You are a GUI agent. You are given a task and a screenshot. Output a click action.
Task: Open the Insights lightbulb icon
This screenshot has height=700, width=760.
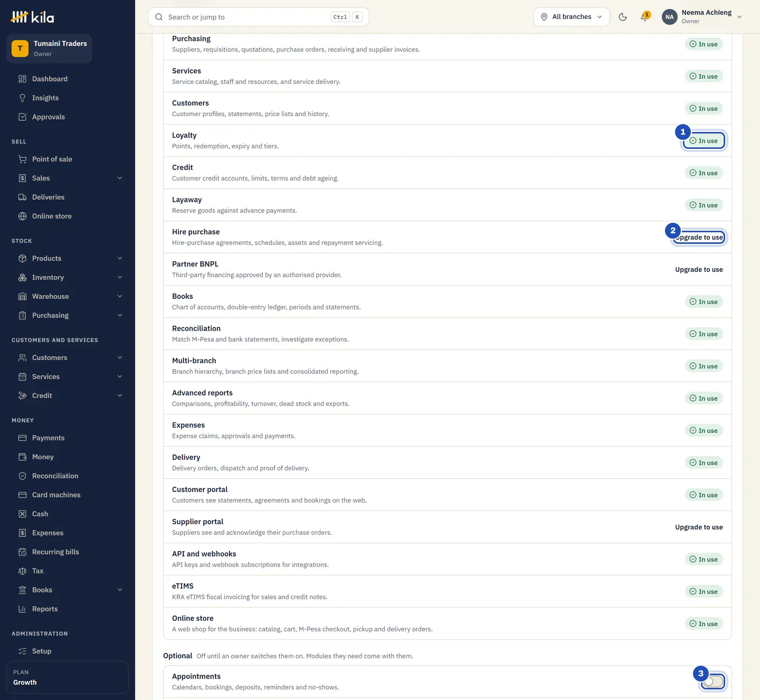pyautogui.click(x=22, y=98)
